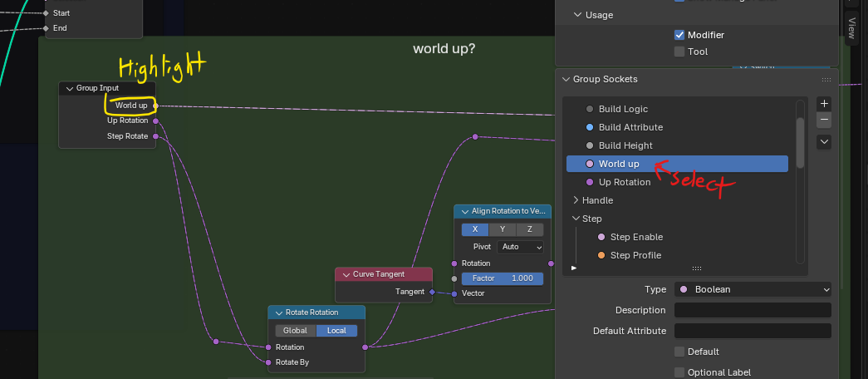Click the End socket on top node
The width and height of the screenshot is (868, 379).
[x=46, y=28]
